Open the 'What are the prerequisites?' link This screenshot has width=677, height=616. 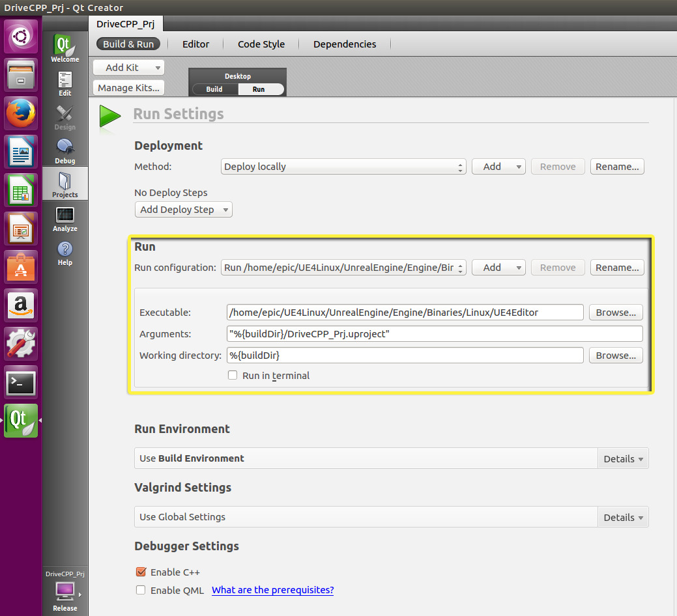(x=272, y=590)
